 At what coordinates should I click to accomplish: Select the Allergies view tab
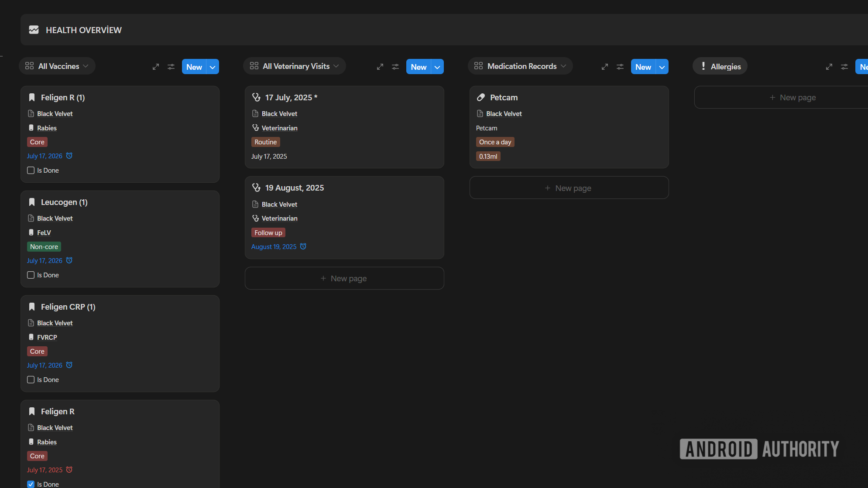click(720, 66)
